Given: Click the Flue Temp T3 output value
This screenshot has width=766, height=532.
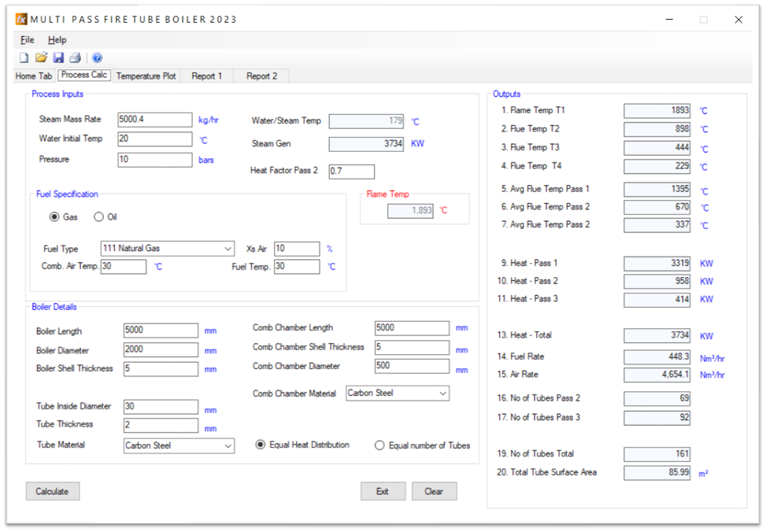Looking at the screenshot, I should 657,148.
